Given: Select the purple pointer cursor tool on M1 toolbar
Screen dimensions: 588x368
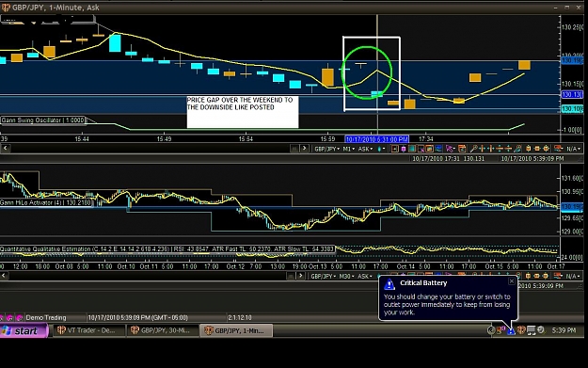Looking at the screenshot, I should point(450,149).
